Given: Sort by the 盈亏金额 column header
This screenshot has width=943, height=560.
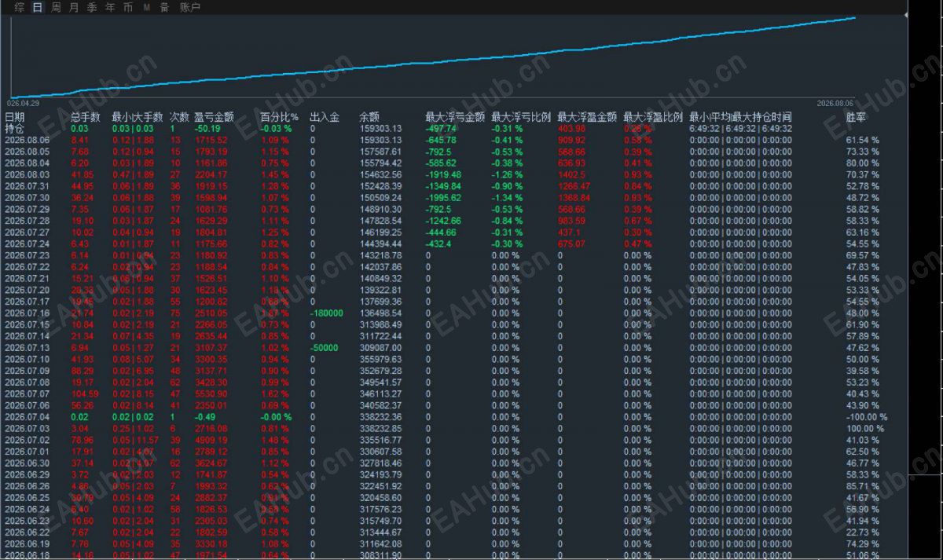Looking at the screenshot, I should tap(215, 117).
